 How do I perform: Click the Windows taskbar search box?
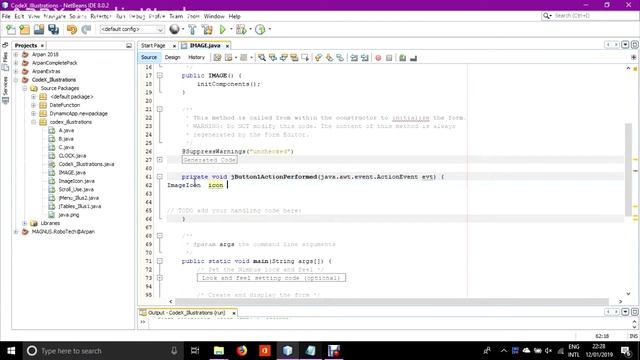coord(102,351)
